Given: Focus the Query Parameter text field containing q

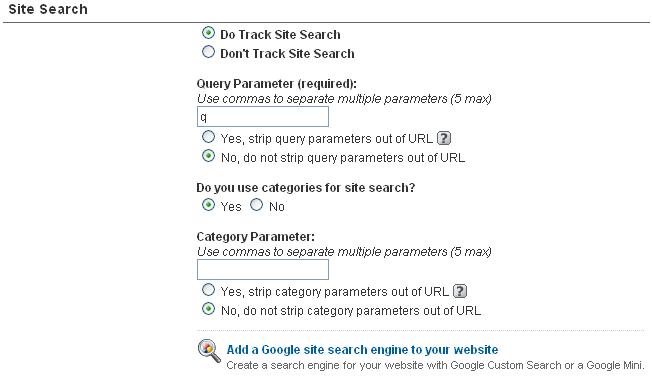Looking at the screenshot, I should click(x=263, y=117).
